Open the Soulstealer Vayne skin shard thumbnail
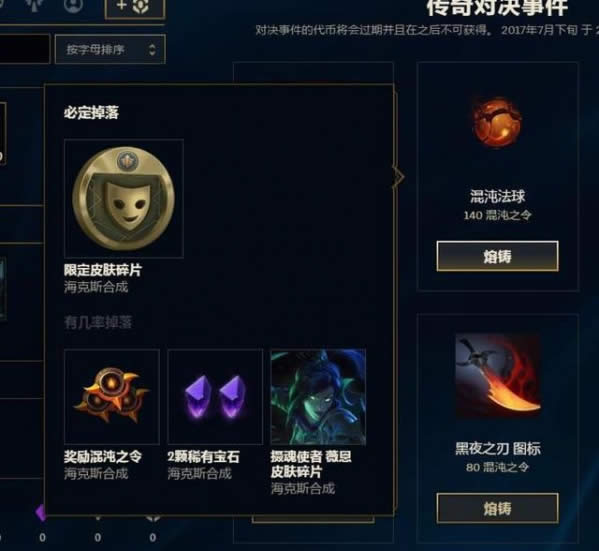 [x=318, y=397]
